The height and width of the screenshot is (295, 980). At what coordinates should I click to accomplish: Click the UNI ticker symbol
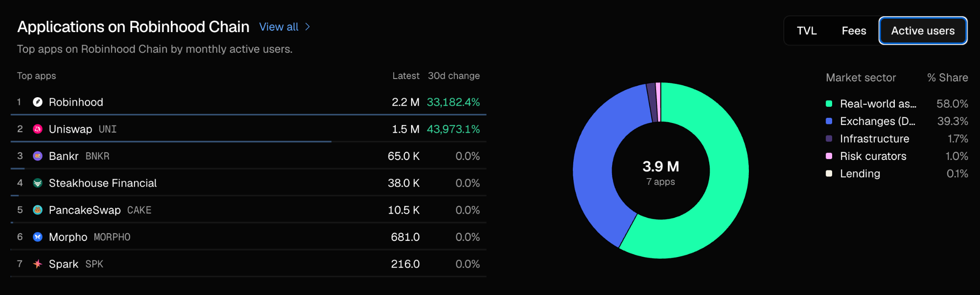tap(108, 129)
